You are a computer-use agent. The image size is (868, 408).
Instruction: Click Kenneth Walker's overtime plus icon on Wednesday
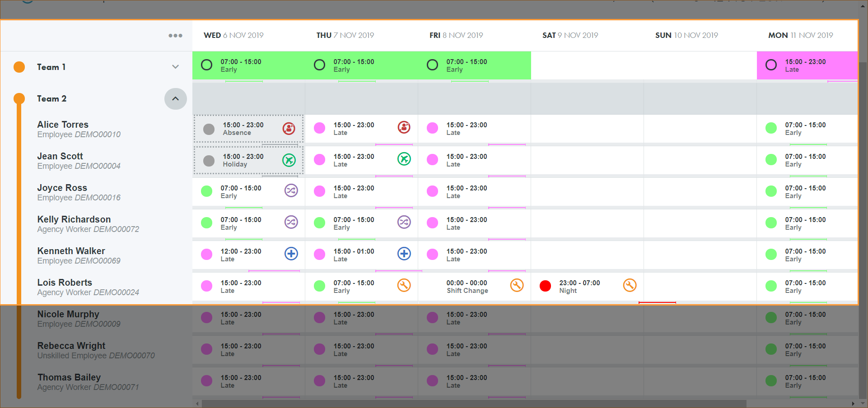291,254
